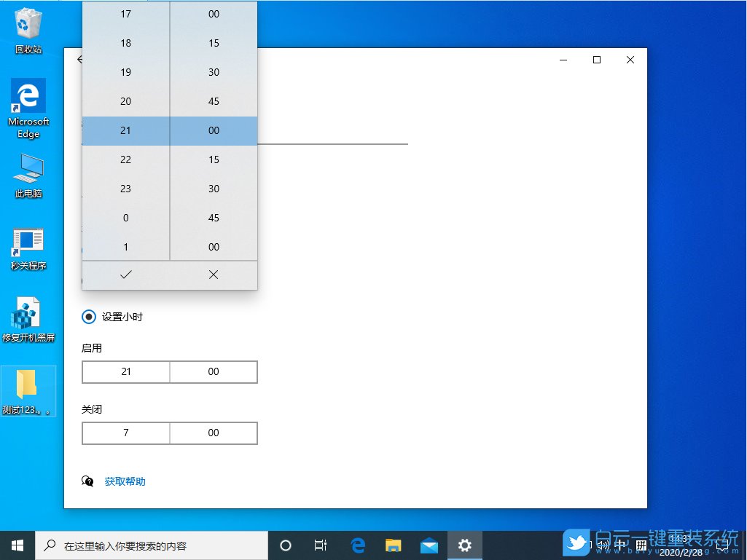Click the speaker volume icon in system tray

[603, 544]
